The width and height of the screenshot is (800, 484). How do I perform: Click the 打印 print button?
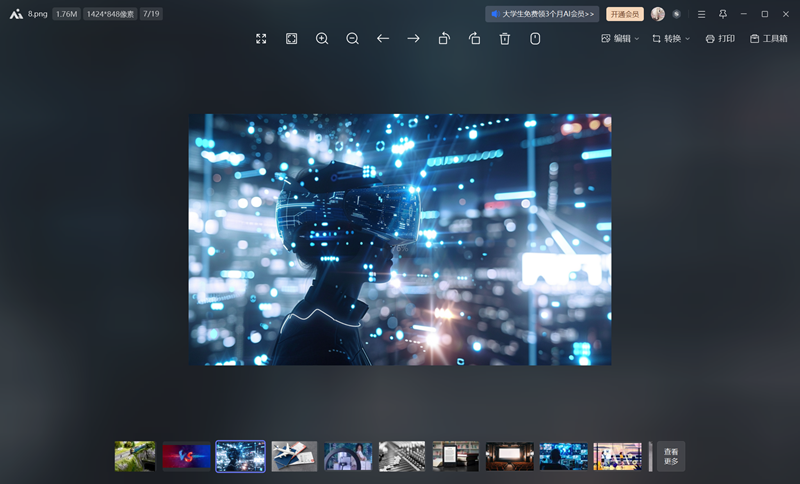click(x=720, y=38)
